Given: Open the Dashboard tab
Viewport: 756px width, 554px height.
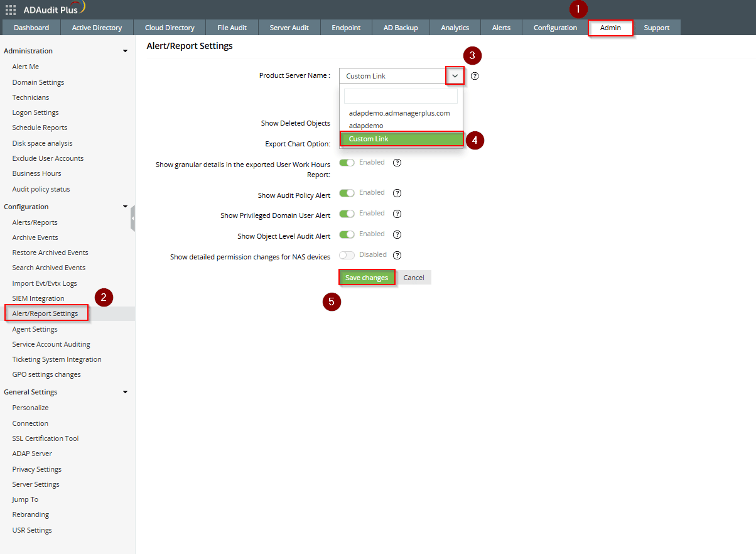Looking at the screenshot, I should [x=31, y=28].
